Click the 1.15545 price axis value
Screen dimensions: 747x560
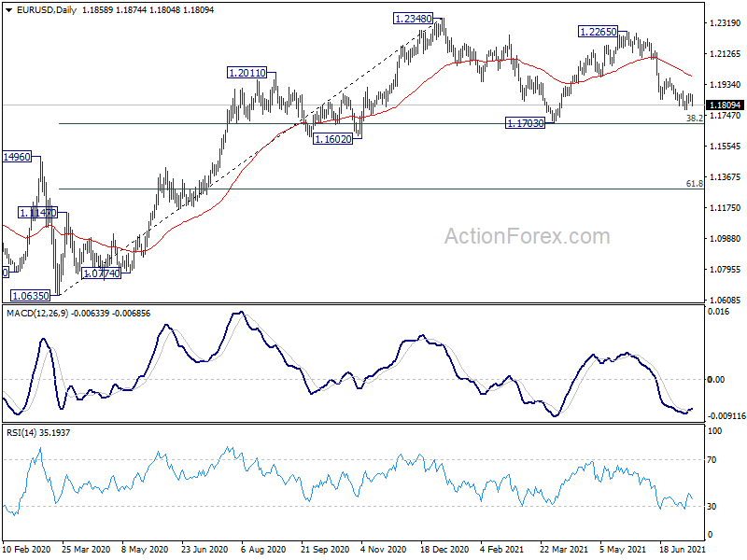726,147
